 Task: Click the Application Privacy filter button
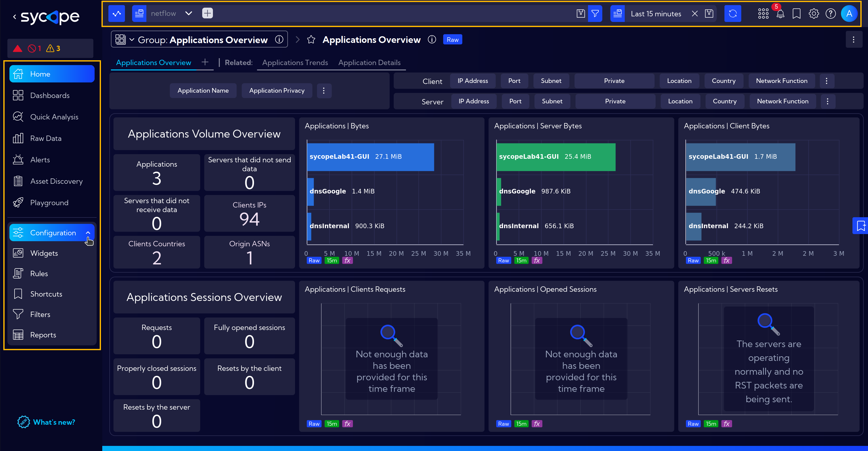[277, 90]
